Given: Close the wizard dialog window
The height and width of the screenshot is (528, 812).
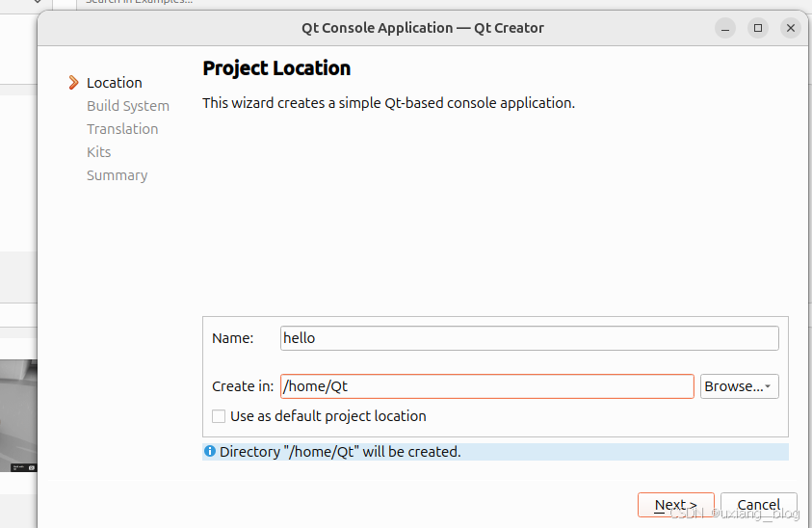Looking at the screenshot, I should pyautogui.click(x=791, y=28).
